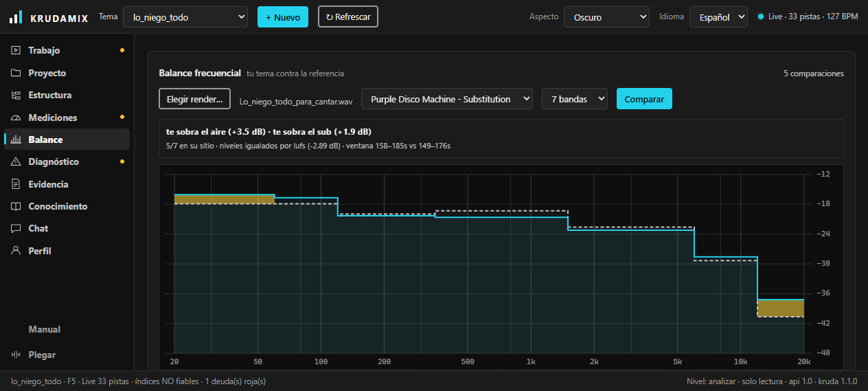Click the 'tu tema contra la referencia' subtitle
The image size is (868, 391).
(x=295, y=74)
